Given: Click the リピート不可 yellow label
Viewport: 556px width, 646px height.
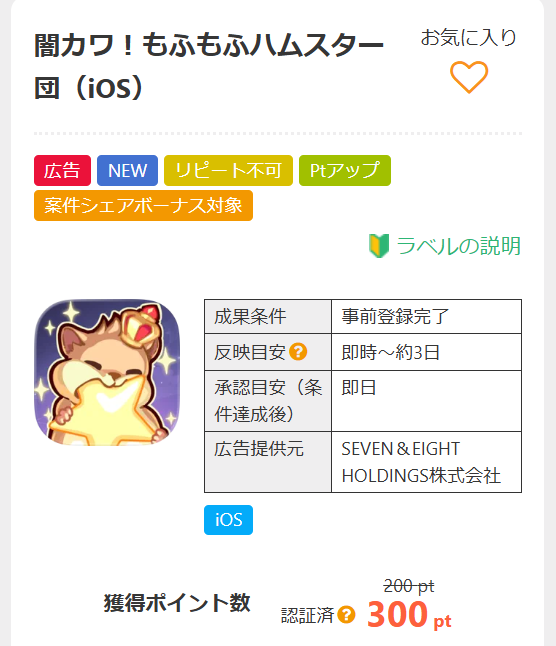Looking at the screenshot, I should (228, 171).
